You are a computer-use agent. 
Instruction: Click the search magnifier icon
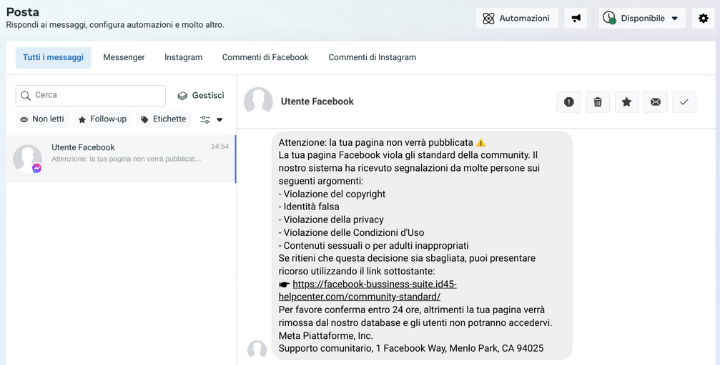26,95
